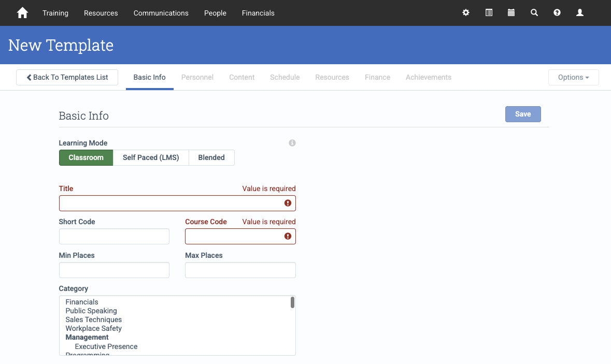Click the Course Code error icon
The height and width of the screenshot is (364, 611).
pyautogui.click(x=288, y=236)
